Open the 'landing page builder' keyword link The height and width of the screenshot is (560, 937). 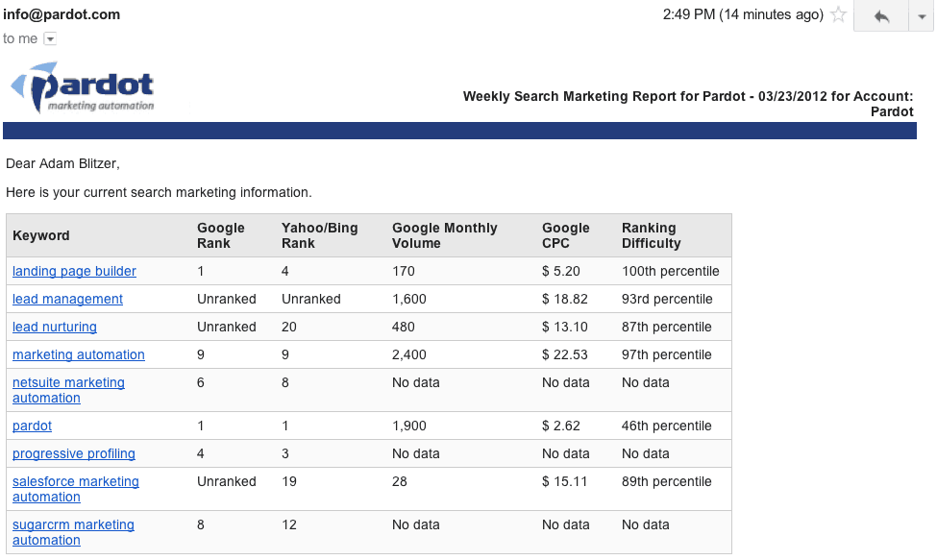74,271
